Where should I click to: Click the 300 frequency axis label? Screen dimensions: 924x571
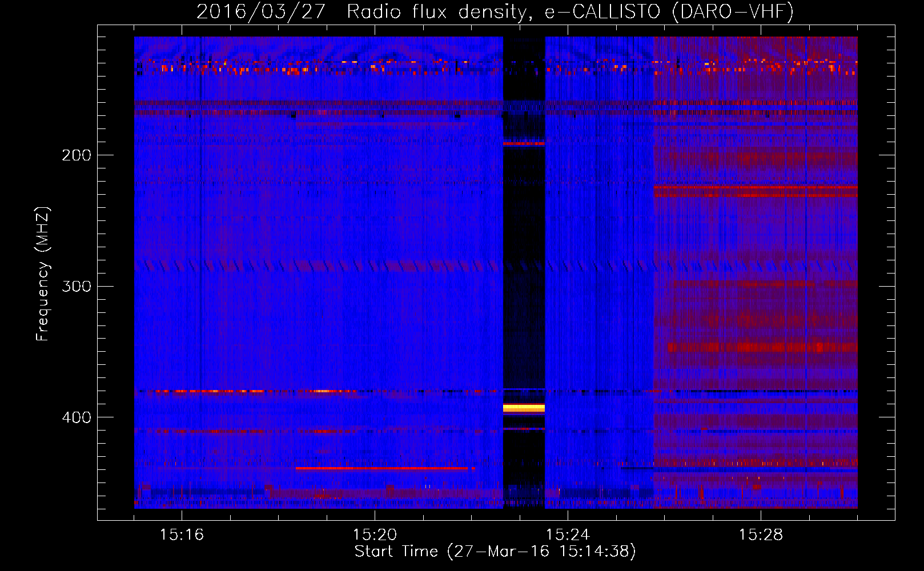click(x=76, y=286)
